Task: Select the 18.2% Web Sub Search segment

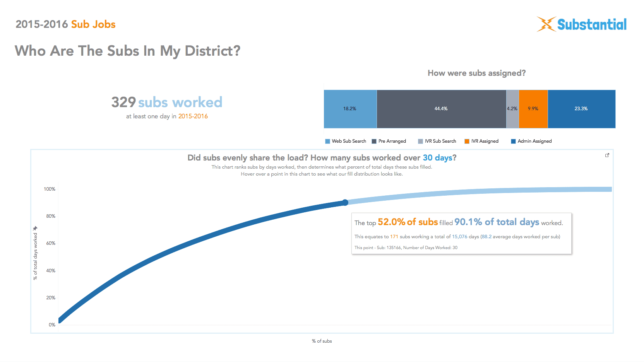Action: coord(350,109)
